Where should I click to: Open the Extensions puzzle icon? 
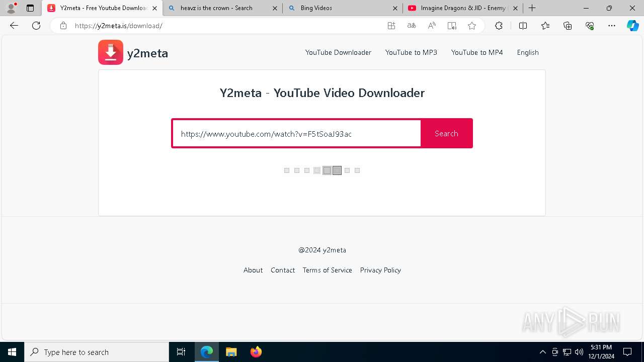[499, 26]
